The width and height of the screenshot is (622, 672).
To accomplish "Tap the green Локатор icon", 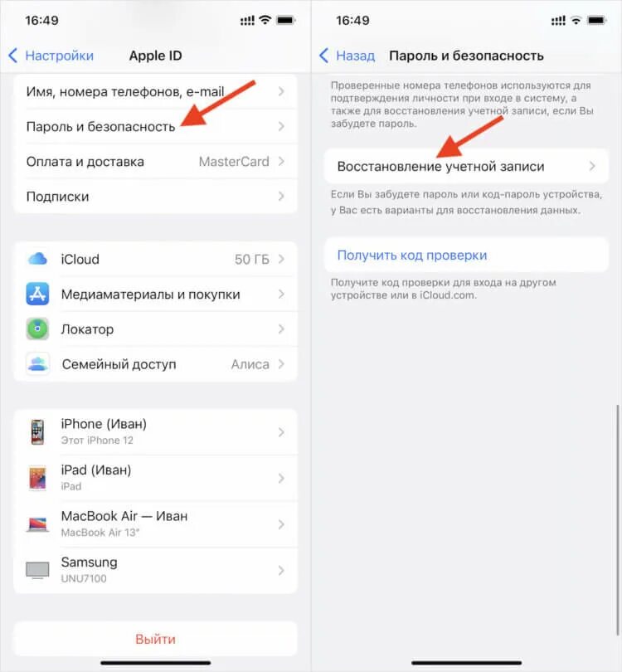I will point(37,329).
